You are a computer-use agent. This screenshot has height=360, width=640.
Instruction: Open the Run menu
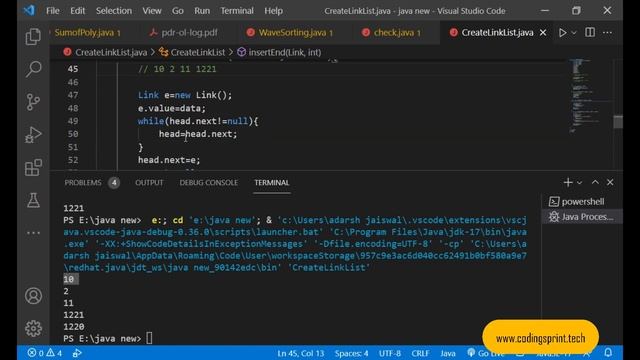point(202,11)
